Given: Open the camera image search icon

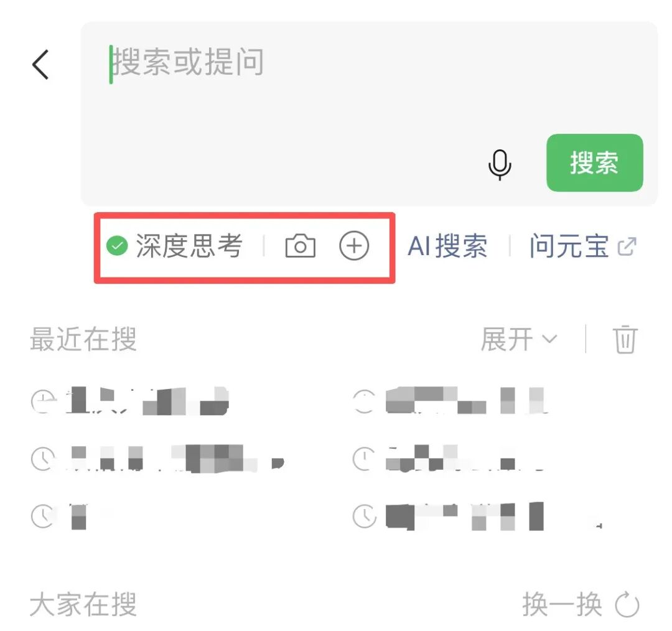Looking at the screenshot, I should pos(301,246).
